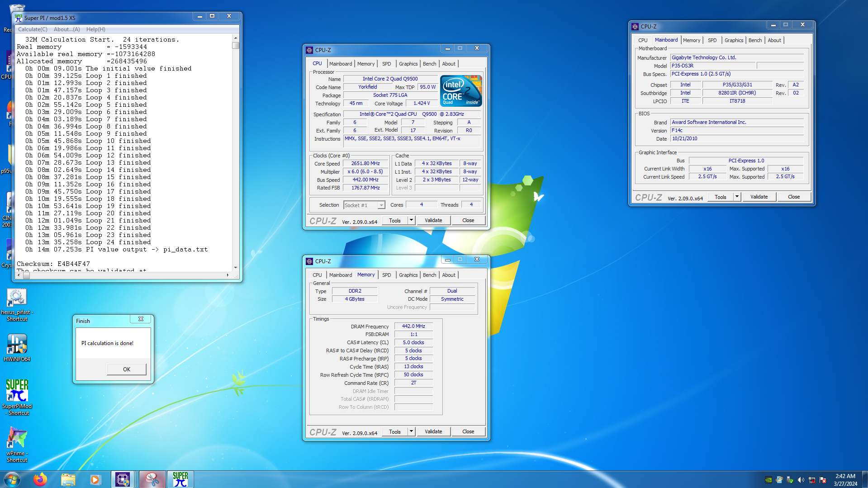Click the Loop 24 finished line in Super PI
This screenshot has width=868, height=488.
88,242
